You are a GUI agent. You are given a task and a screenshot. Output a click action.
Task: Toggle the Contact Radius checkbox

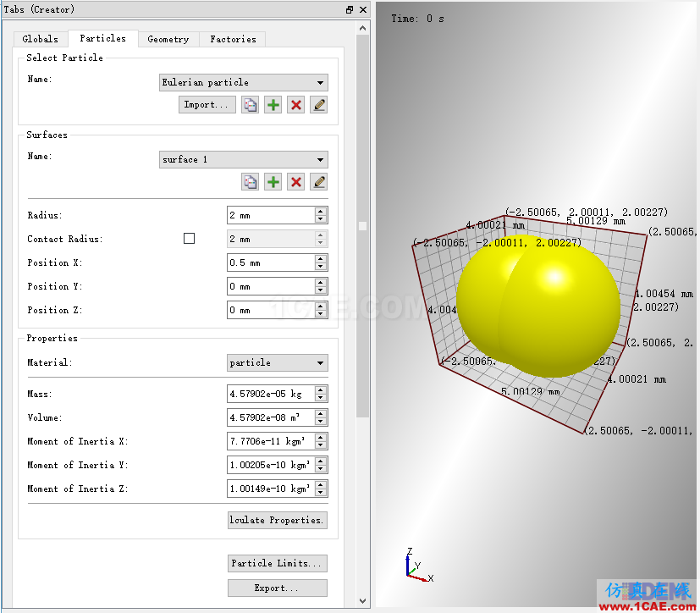tap(190, 239)
